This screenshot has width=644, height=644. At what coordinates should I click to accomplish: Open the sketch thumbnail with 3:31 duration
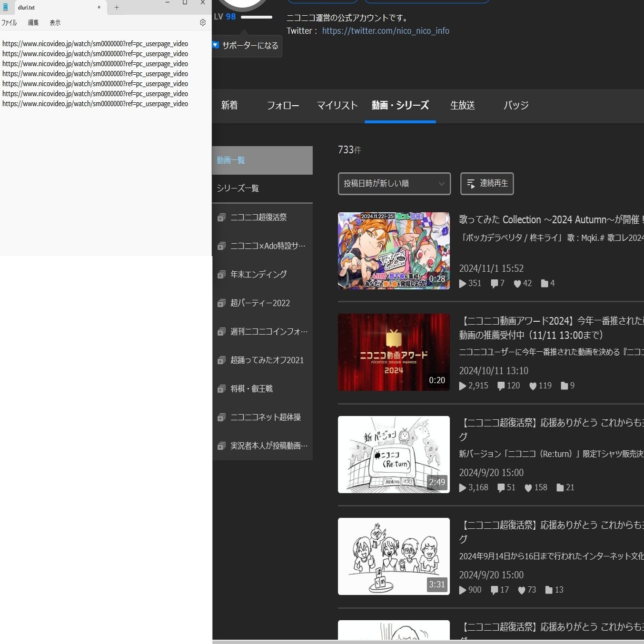[394, 556]
